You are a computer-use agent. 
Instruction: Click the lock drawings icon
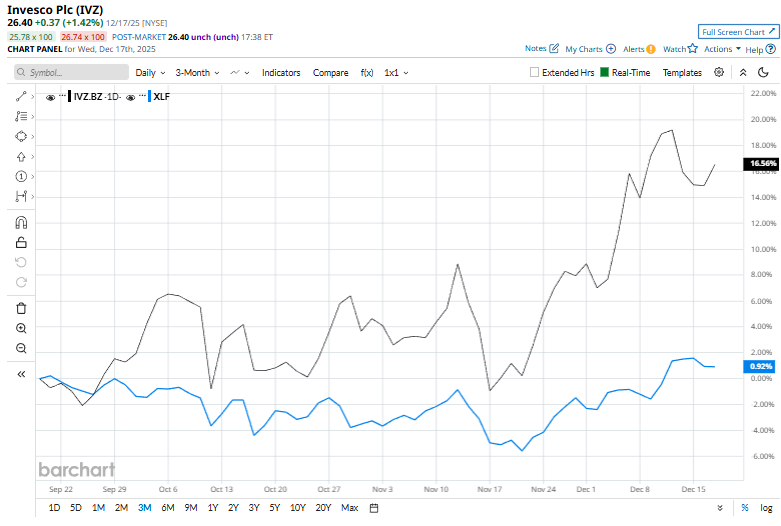[x=21, y=243]
